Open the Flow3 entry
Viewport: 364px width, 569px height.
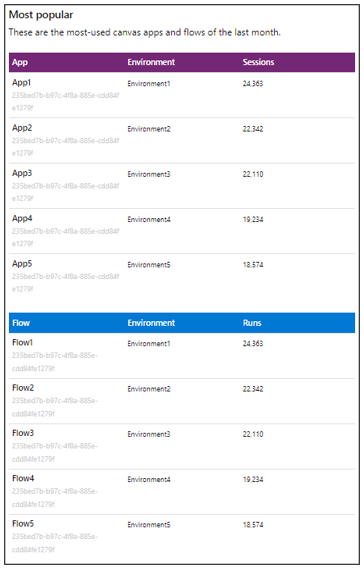coord(23,433)
